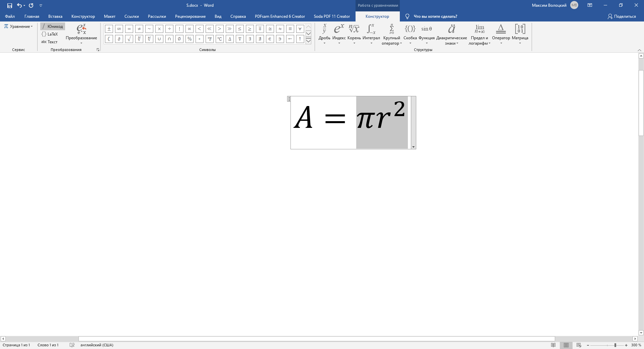Select Unicode conversion format
The image size is (644, 349).
(53, 27)
